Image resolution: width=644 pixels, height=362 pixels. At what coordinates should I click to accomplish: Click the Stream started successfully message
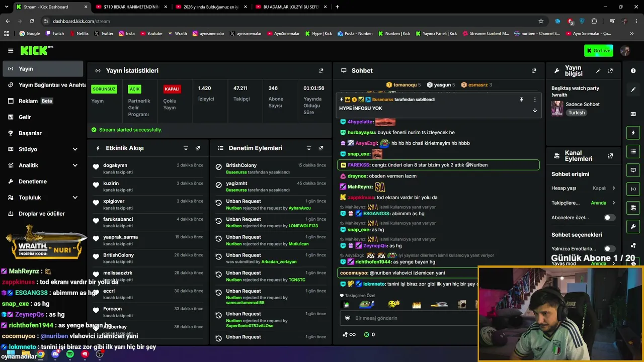[x=130, y=130]
